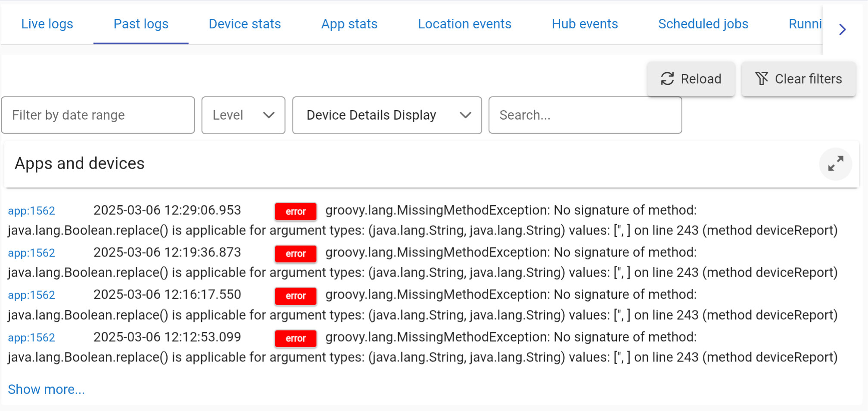Viewport: 868px width, 411px height.
Task: Click Show more link
Action: pos(46,389)
